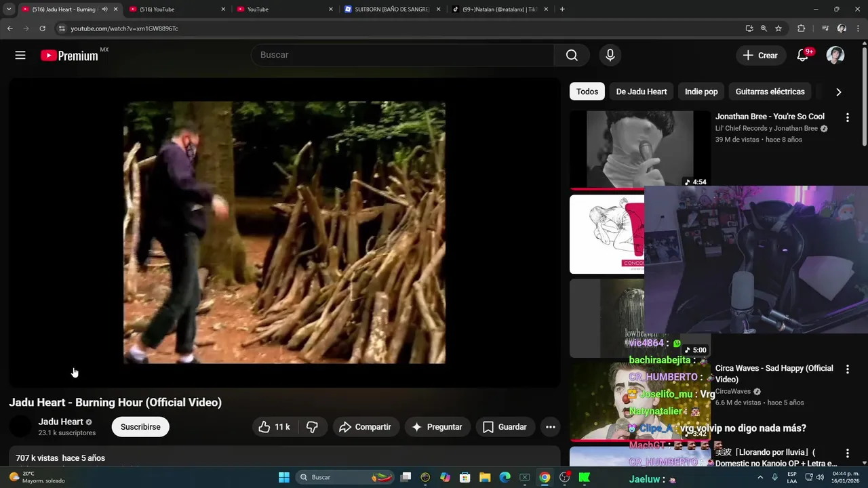868x488 pixels.
Task: Open the notifications bell
Action: click(x=803, y=56)
